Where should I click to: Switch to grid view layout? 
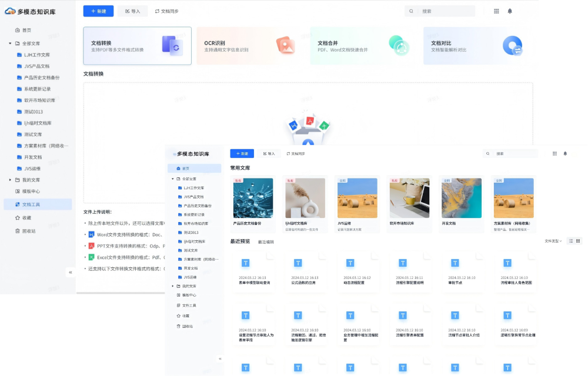click(x=578, y=241)
